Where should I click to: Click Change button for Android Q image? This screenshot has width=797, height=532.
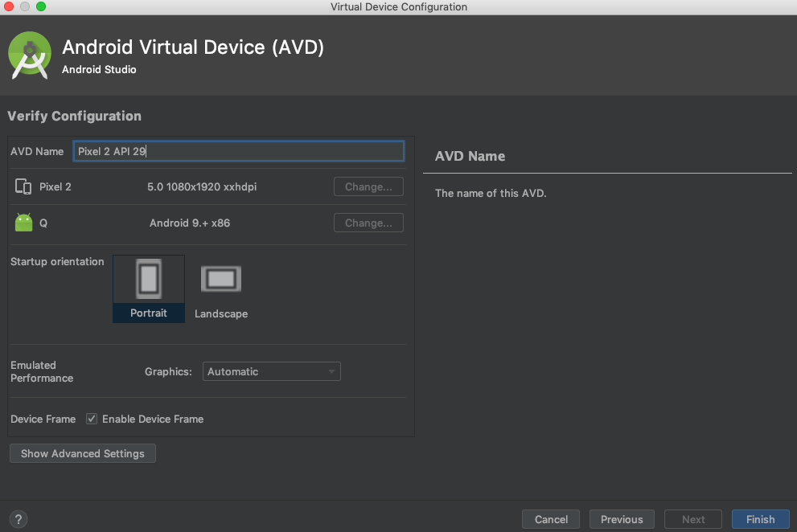pyautogui.click(x=368, y=223)
